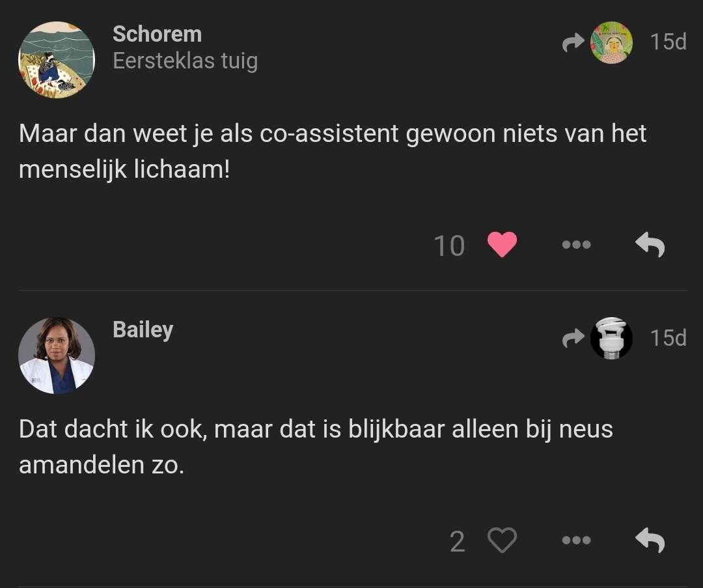Reply to Bailey's post

click(650, 540)
